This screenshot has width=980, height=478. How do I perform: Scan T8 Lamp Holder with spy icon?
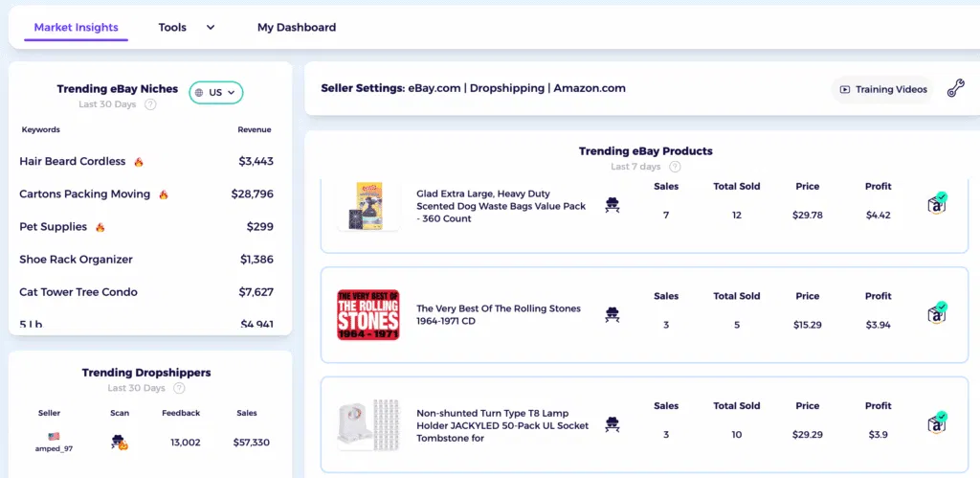click(x=612, y=424)
